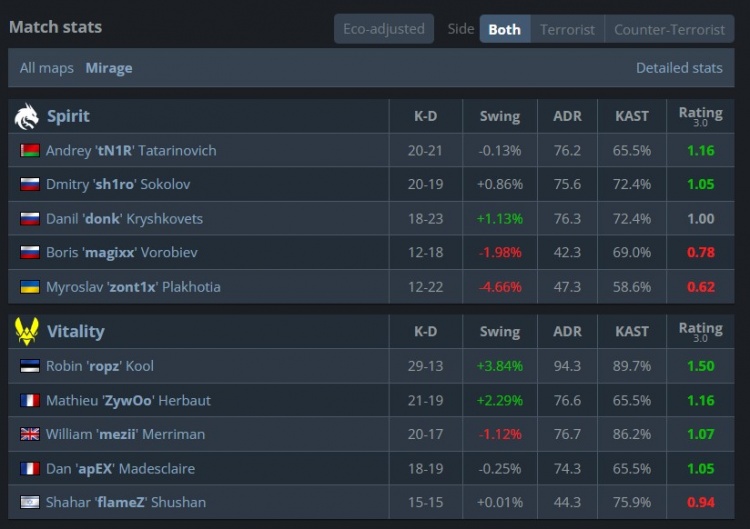
Task: Open apEX Madesclaire's player profile
Action: click(120, 468)
